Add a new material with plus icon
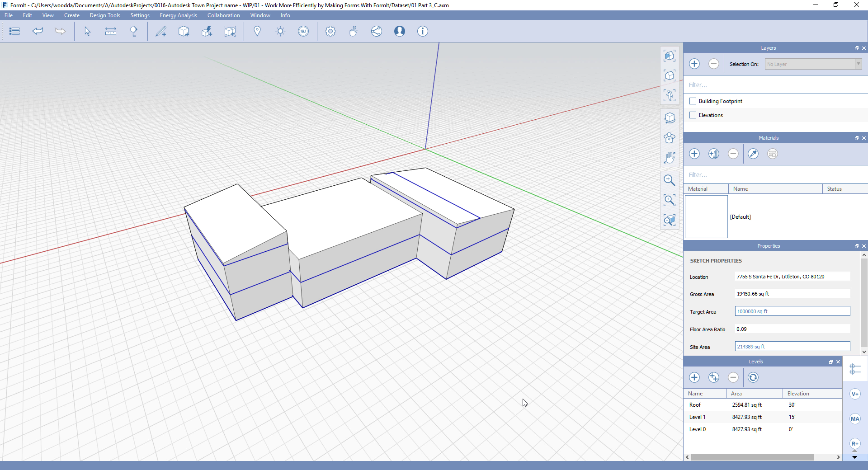Image resolution: width=868 pixels, height=470 pixels. 694,154
